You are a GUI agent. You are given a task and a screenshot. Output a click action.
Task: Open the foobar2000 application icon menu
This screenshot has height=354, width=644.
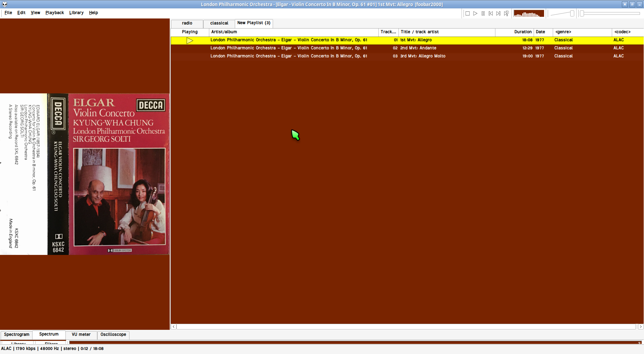[x=5, y=4]
